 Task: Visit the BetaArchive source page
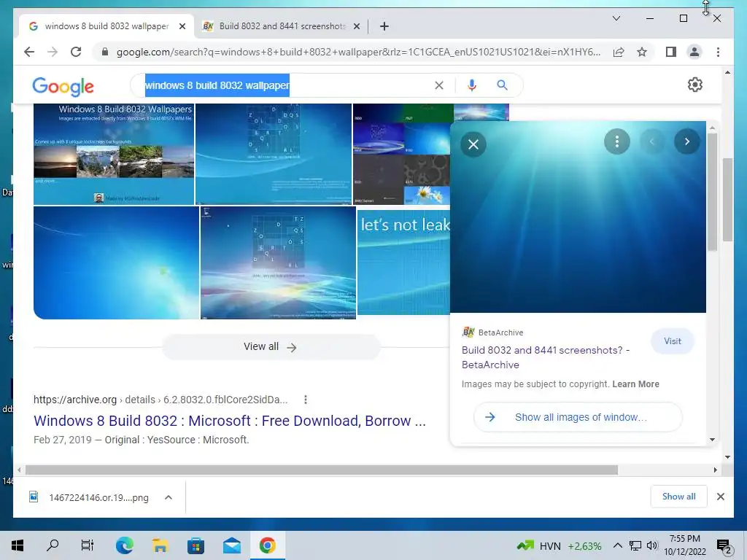point(672,341)
